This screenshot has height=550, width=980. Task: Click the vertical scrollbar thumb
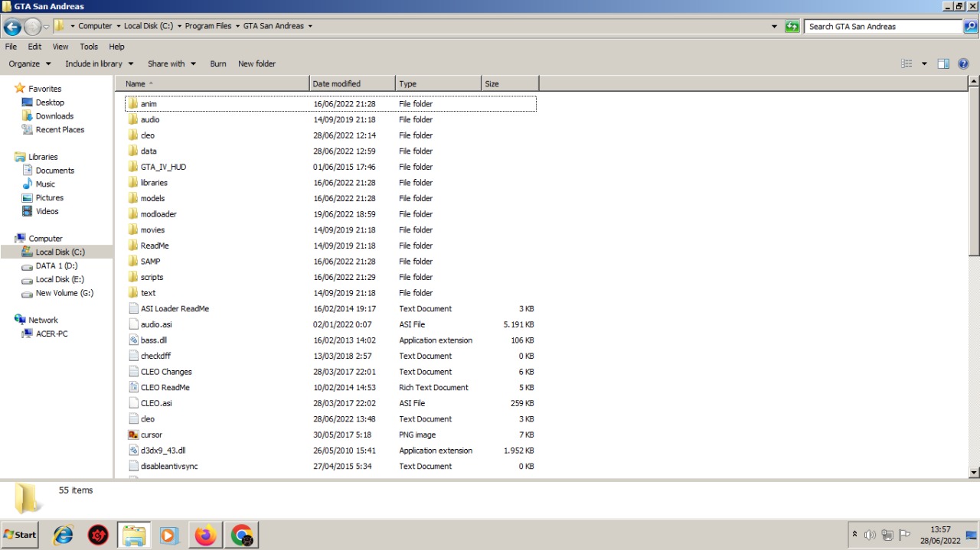[x=974, y=171]
